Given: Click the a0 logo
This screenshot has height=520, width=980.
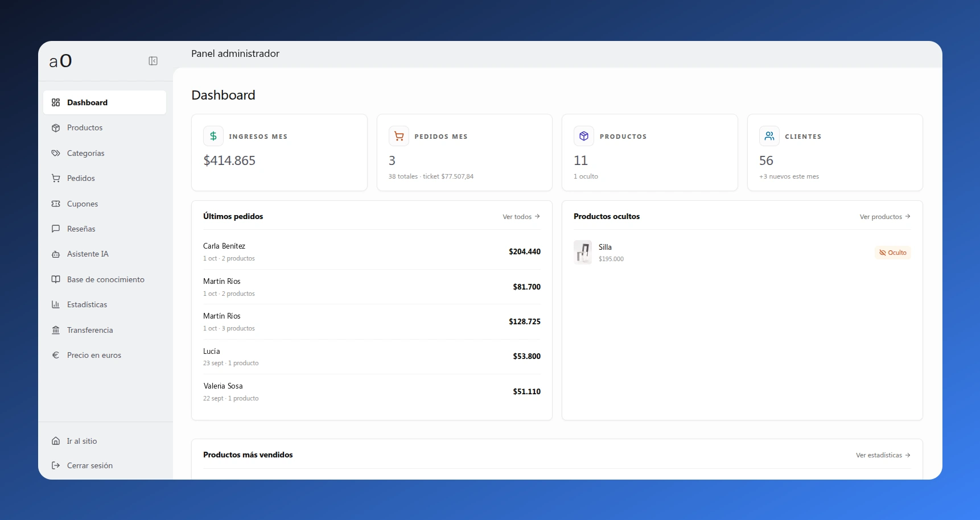Looking at the screenshot, I should point(60,61).
